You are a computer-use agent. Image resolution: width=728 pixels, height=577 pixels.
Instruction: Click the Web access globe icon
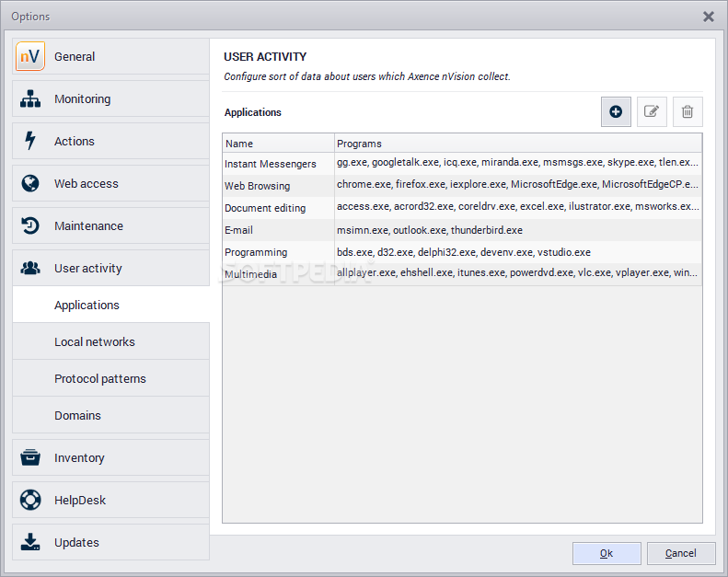click(x=30, y=183)
